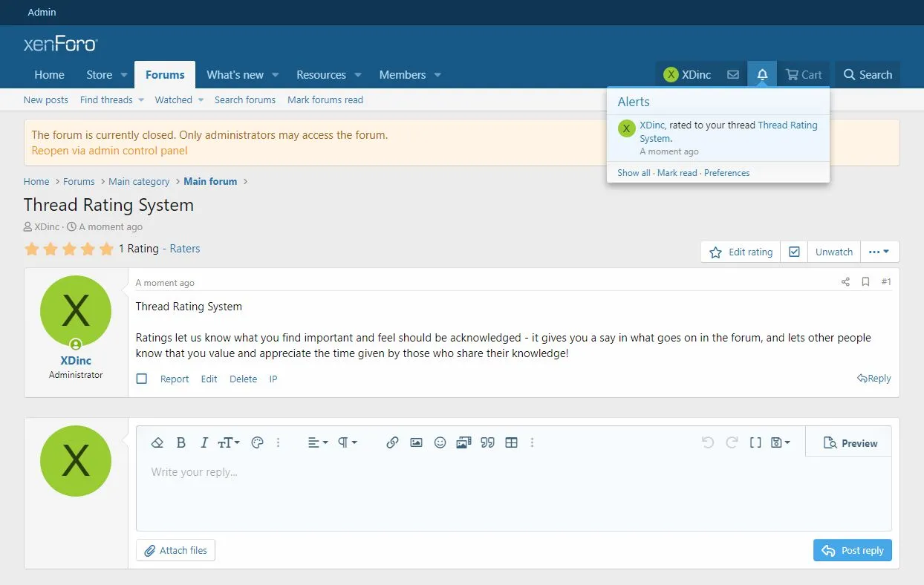The height and width of the screenshot is (585, 924).
Task: Toggle the thread moderation checkbox button
Action: (x=794, y=252)
